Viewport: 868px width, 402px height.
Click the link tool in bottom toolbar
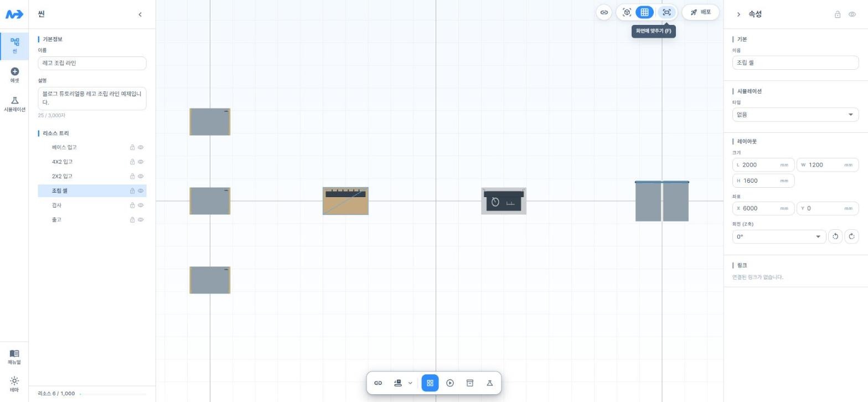tap(378, 383)
